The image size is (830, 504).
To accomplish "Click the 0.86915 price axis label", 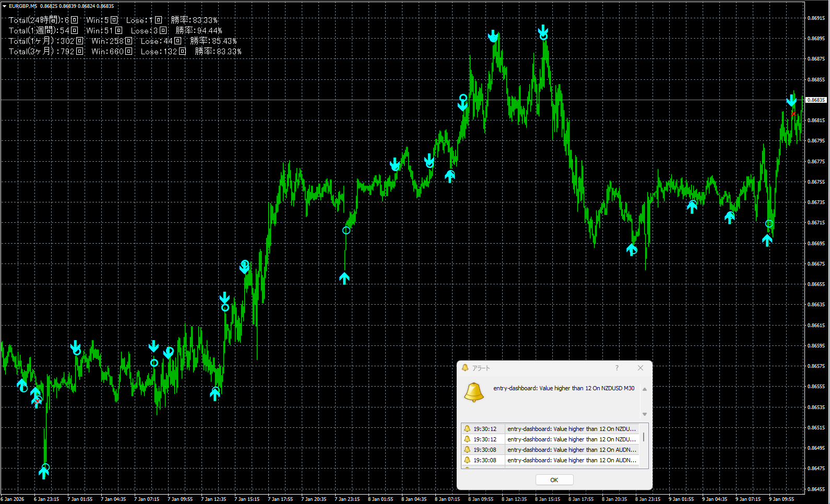I will [x=817, y=18].
